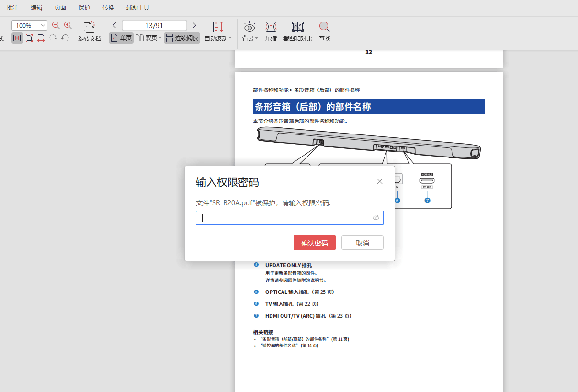Toggle 连续阅读 continuous reading mode

tap(181, 37)
